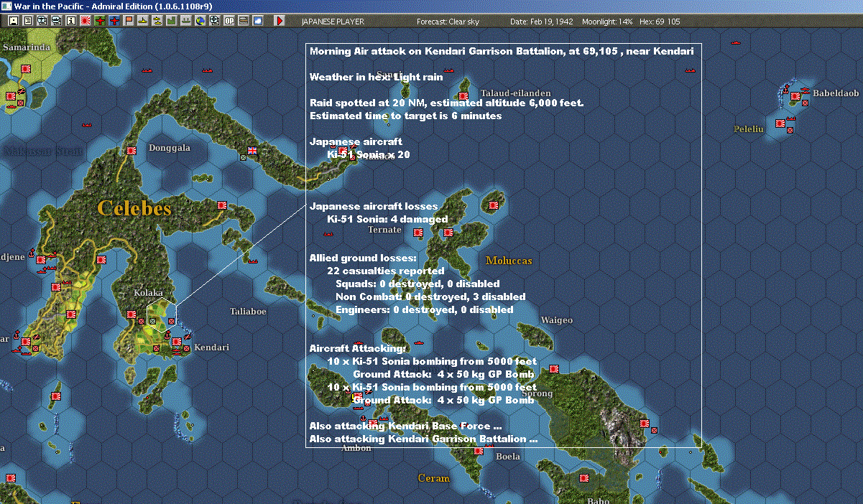Click the Kendari map label
This screenshot has height=504, width=863.
tap(212, 347)
